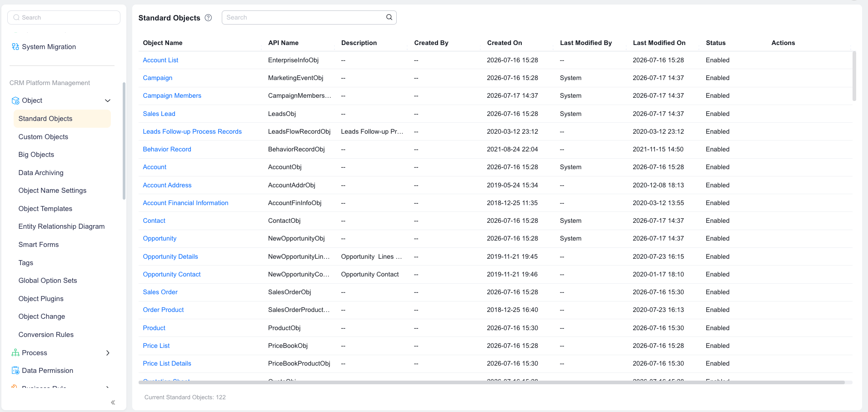Open the Contact object
This screenshot has width=868, height=412.
(154, 221)
